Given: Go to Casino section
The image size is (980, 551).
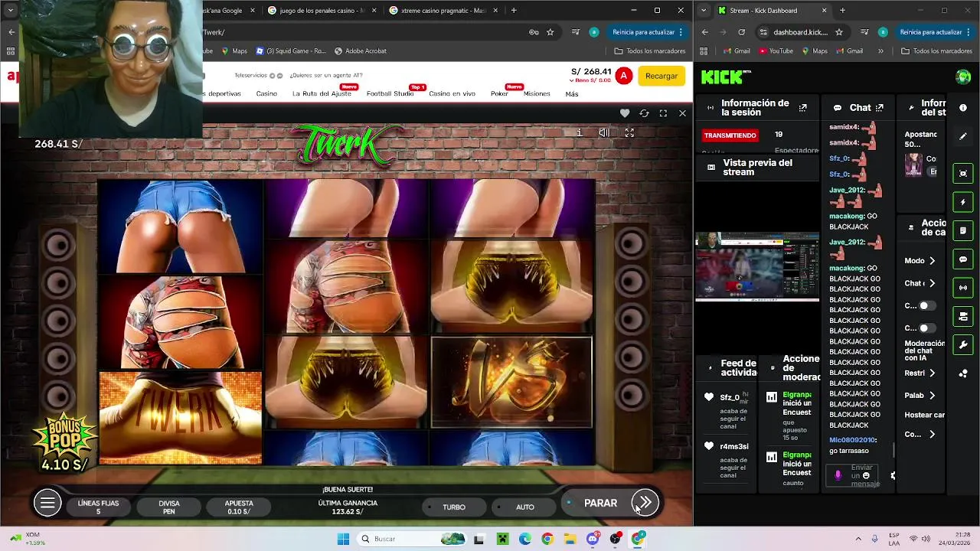Looking at the screenshot, I should pos(266,93).
